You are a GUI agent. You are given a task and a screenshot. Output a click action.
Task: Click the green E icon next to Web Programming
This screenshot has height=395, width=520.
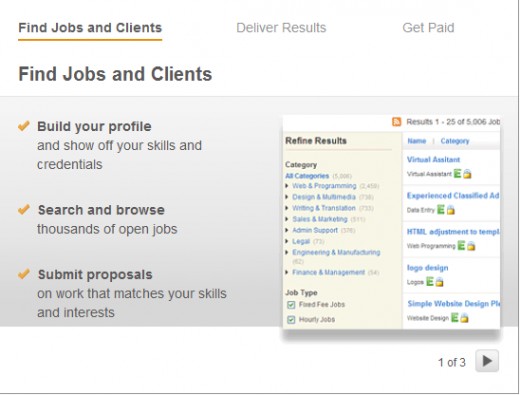(461, 246)
